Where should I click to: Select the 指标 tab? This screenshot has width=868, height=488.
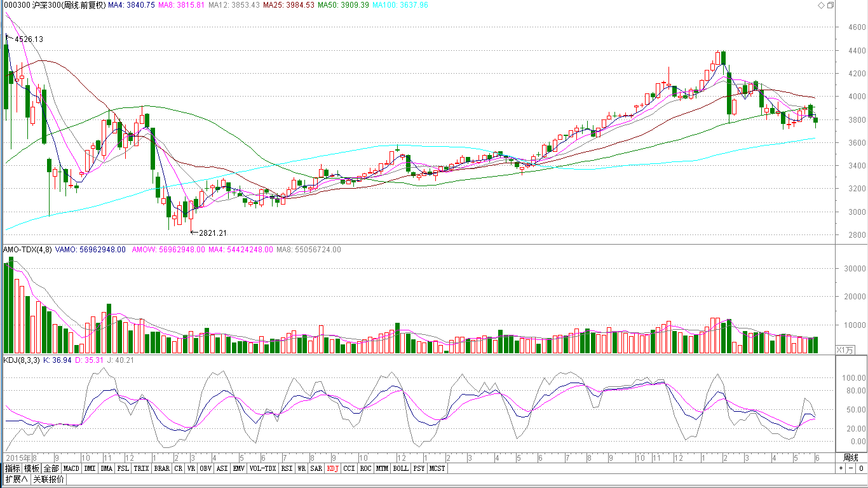tap(12, 468)
